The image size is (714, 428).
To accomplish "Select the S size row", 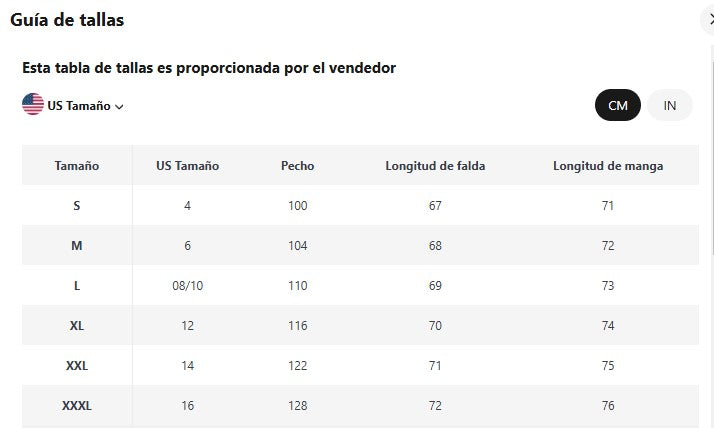I will pos(77,206).
